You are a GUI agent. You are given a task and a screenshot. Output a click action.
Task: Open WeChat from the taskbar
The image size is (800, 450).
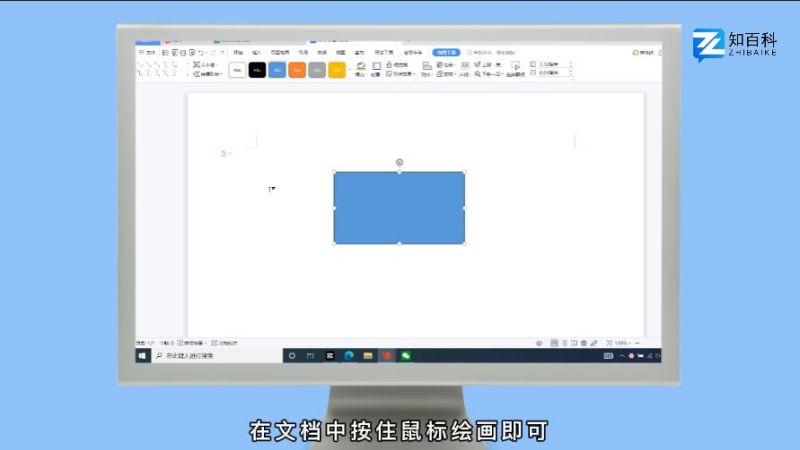(x=406, y=355)
